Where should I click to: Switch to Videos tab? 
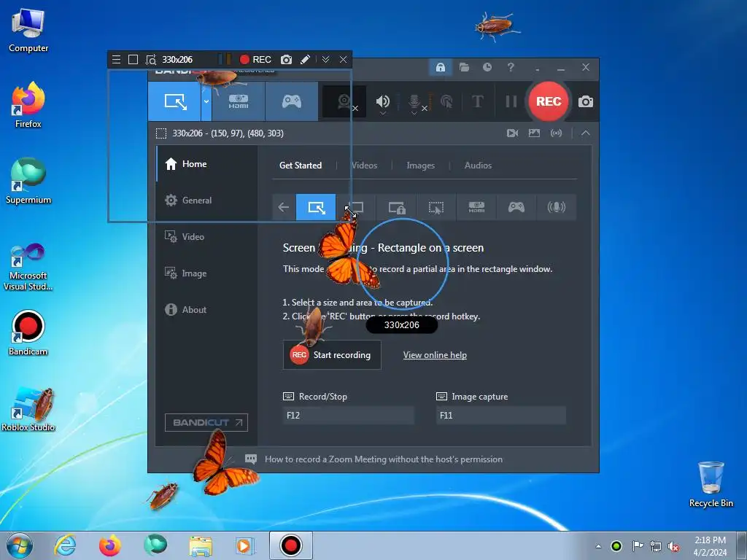(365, 166)
